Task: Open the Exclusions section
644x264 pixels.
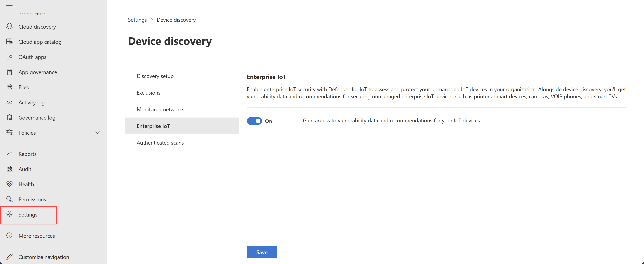Action: [148, 92]
